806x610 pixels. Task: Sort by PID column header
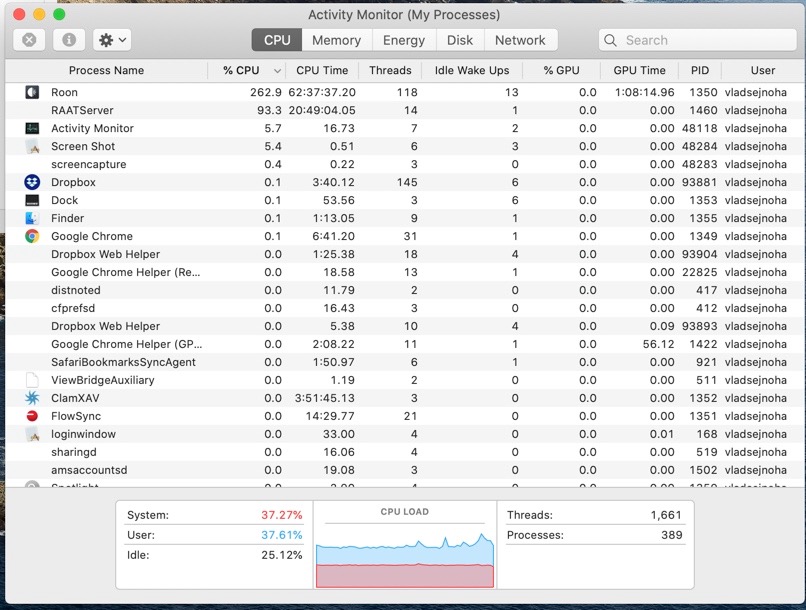tap(700, 70)
